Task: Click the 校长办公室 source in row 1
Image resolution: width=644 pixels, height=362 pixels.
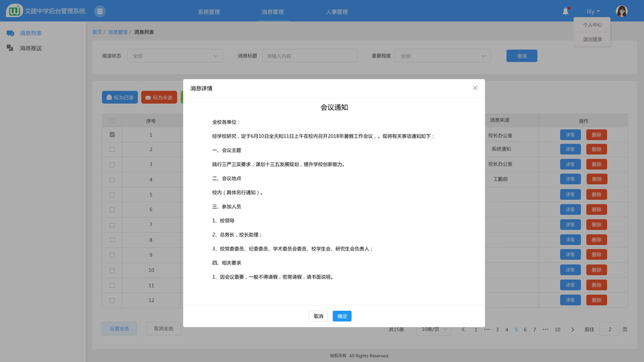Action: tap(500, 135)
